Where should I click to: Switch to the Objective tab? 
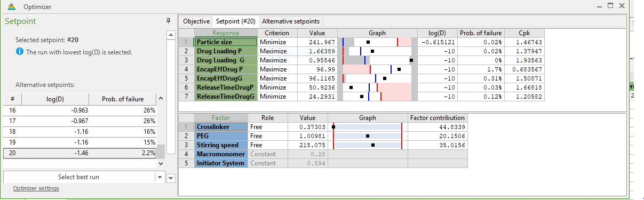click(196, 21)
